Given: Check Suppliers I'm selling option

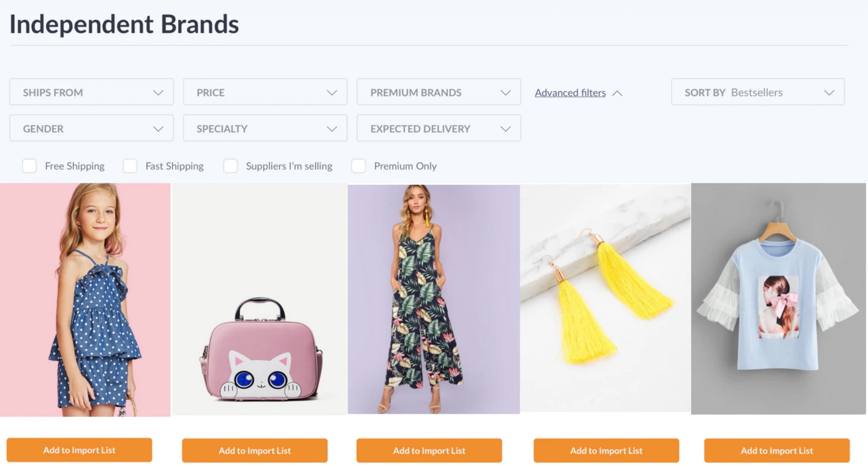Looking at the screenshot, I should [230, 166].
